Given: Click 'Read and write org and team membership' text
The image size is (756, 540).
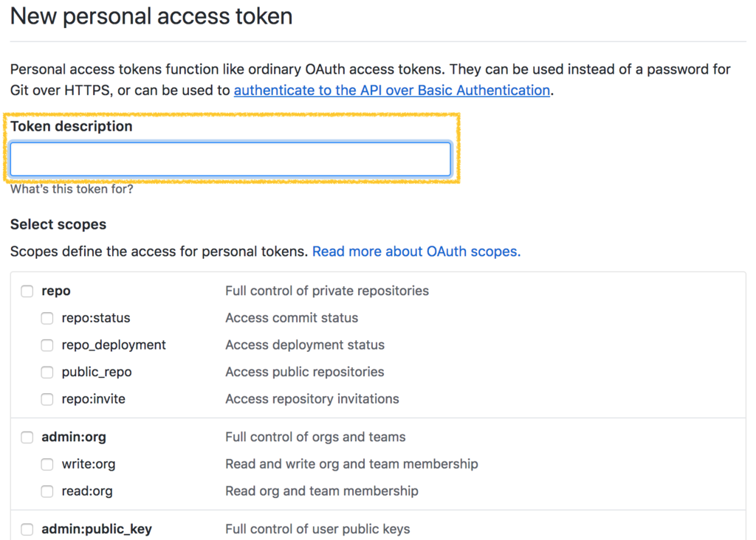Looking at the screenshot, I should tap(351, 464).
